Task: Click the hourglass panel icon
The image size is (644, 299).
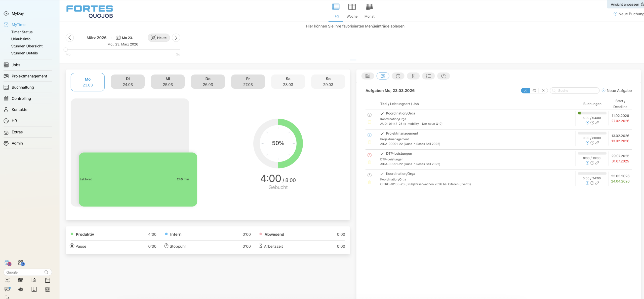Action: pos(413,76)
